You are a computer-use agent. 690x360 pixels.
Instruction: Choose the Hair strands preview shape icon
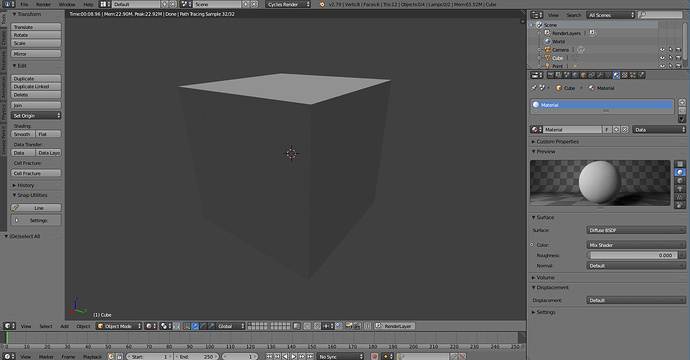(x=680, y=197)
